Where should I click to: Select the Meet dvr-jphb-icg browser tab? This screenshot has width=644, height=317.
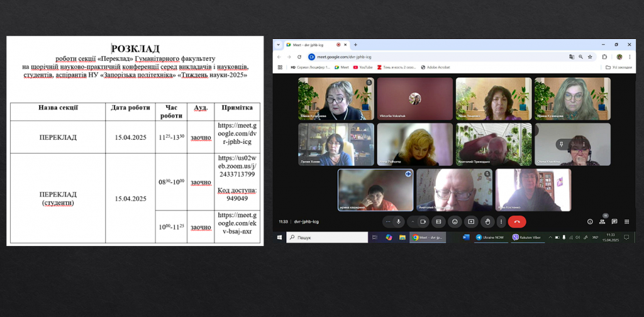tap(313, 45)
